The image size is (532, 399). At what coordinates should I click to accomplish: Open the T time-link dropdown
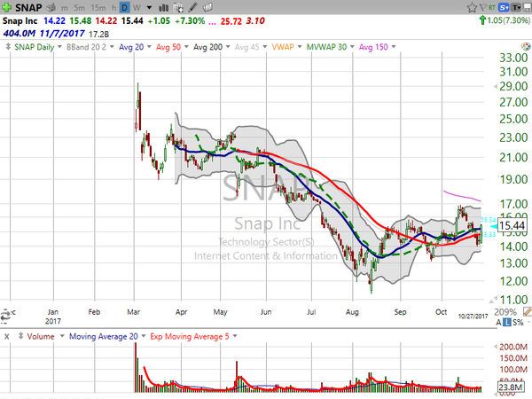[x=516, y=7]
